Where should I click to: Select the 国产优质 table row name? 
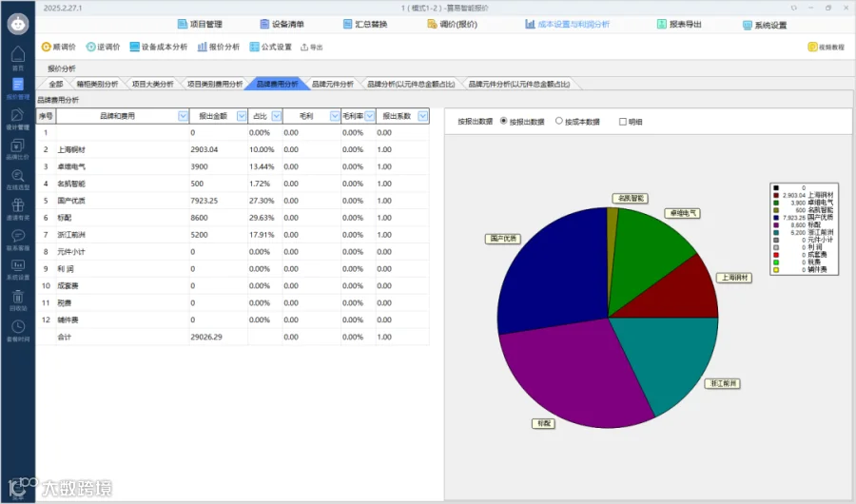click(x=71, y=201)
